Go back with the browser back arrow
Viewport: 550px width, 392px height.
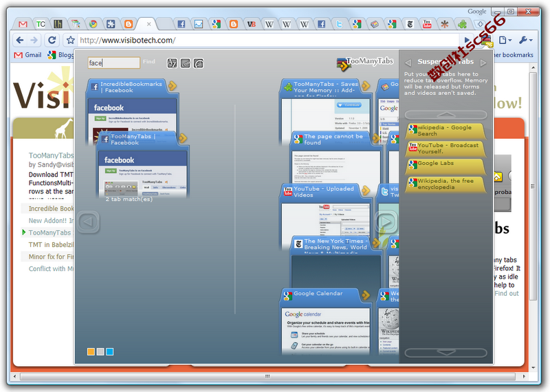(x=20, y=40)
